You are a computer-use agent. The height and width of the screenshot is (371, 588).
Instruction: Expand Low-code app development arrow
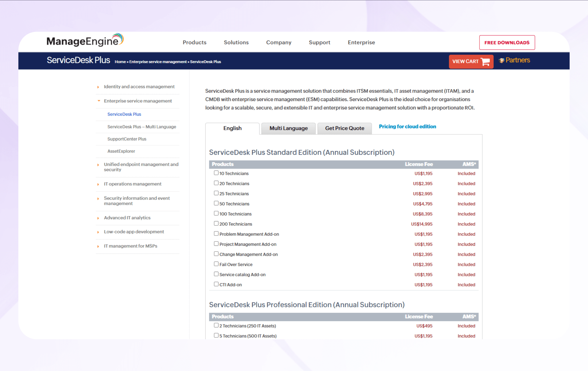[x=98, y=232]
